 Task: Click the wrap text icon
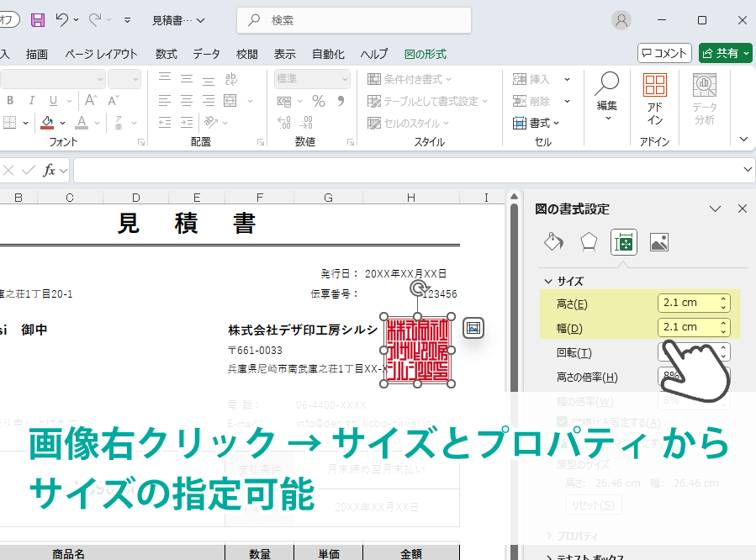(231, 78)
